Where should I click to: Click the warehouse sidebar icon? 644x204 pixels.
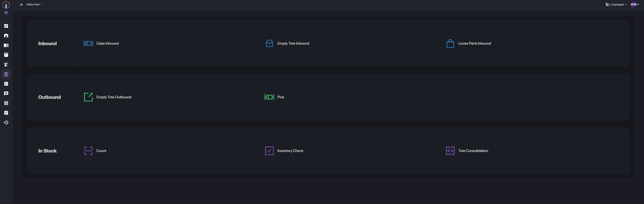[6, 36]
